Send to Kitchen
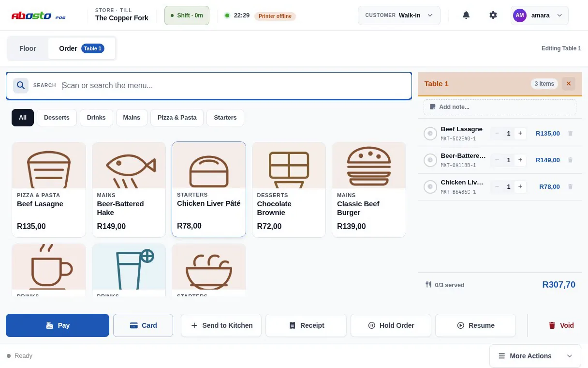The width and height of the screenshot is (588, 368). [x=221, y=325]
